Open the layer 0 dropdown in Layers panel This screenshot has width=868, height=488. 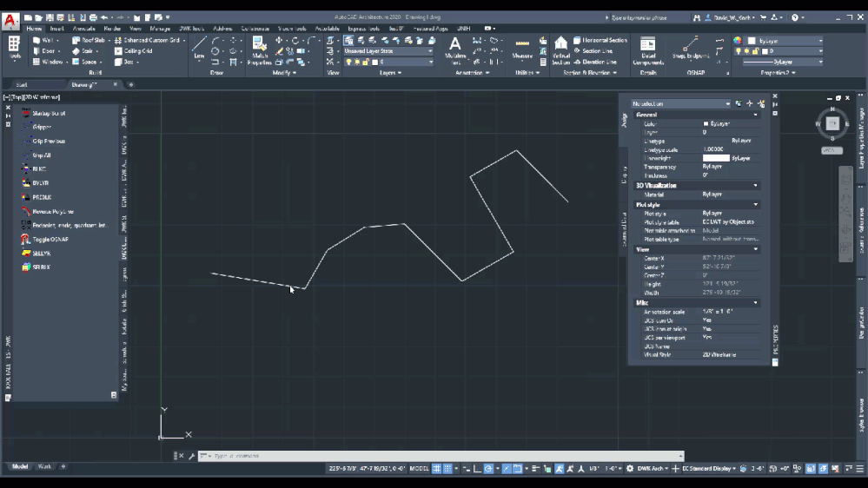pyautogui.click(x=388, y=62)
